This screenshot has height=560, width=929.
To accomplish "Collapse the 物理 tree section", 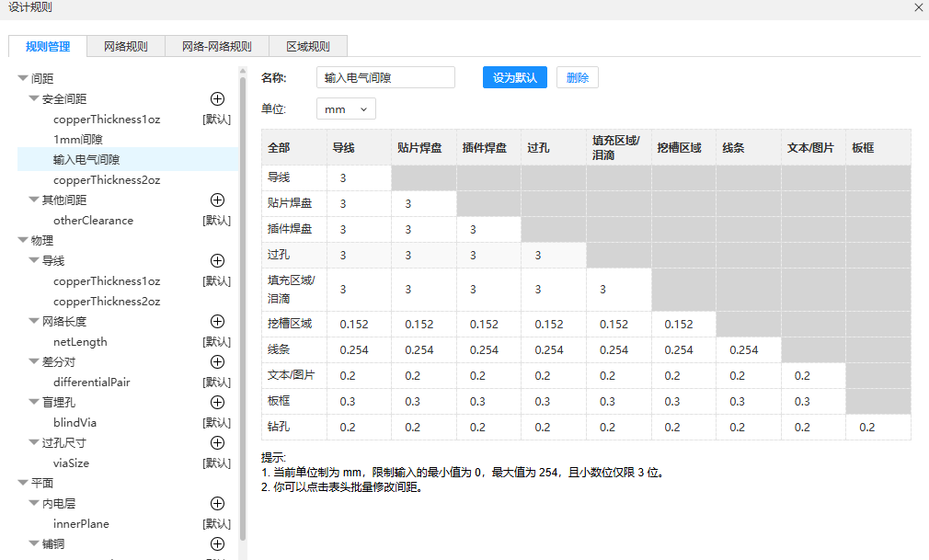I will click(x=23, y=240).
